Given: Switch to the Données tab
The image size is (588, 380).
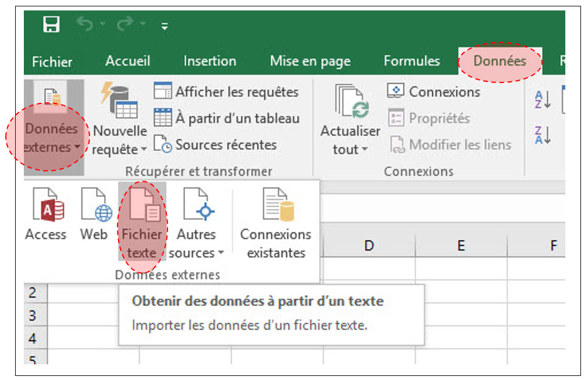Looking at the screenshot, I should click(x=500, y=61).
